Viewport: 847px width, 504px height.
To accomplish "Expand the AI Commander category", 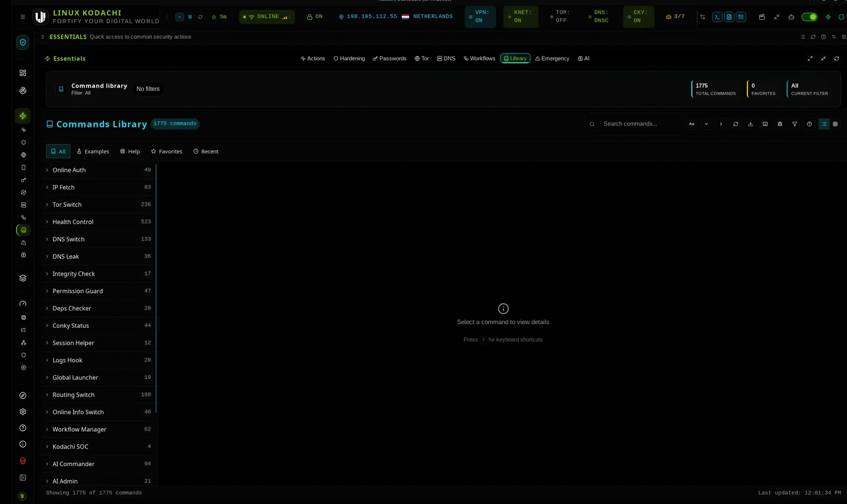I will coord(98,464).
